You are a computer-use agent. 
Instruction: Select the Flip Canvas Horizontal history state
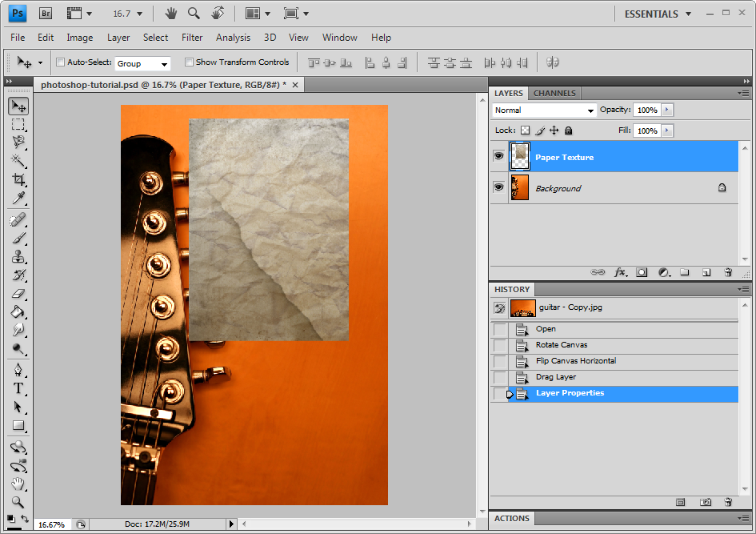(576, 361)
